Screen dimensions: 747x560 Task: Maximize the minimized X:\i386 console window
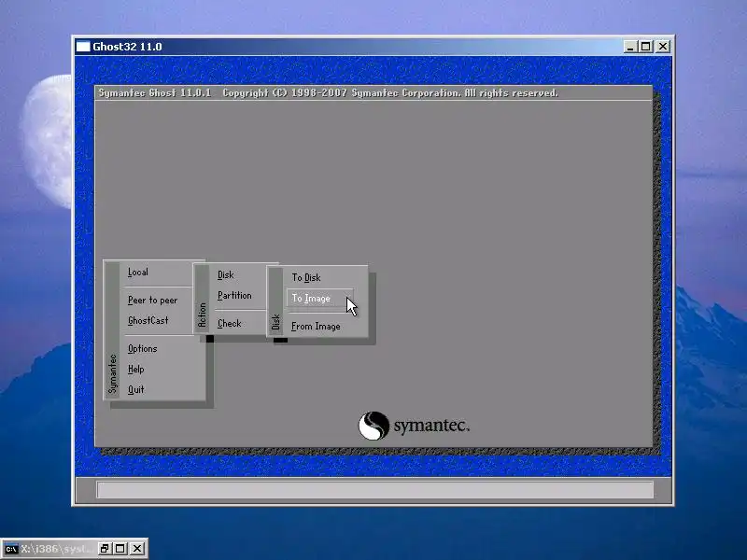point(120,549)
